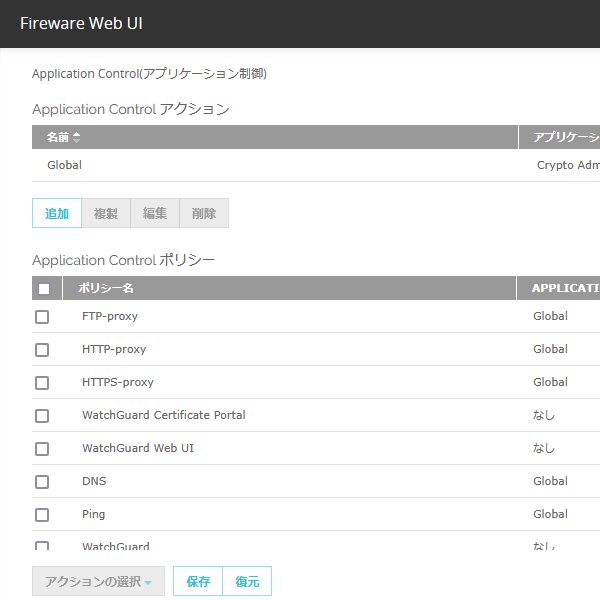Click the Fireware Web UI title
The width and height of the screenshot is (600, 600).
pyautogui.click(x=82, y=23)
